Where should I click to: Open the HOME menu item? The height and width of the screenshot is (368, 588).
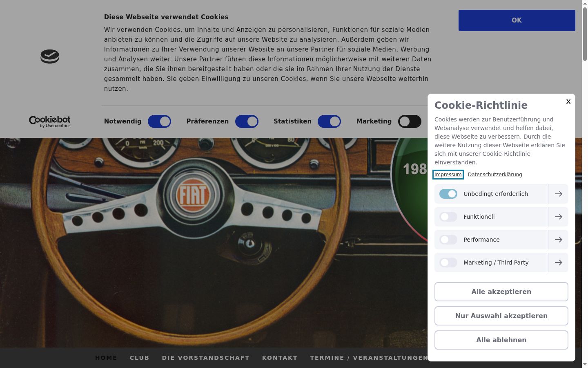point(106,358)
